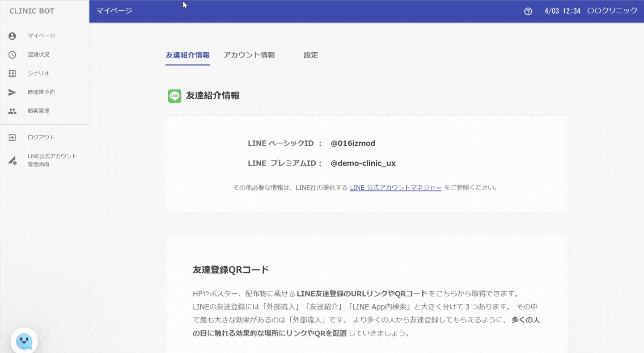Select the 友達紹介情報 tab
This screenshot has height=353, width=644.
pos(187,55)
